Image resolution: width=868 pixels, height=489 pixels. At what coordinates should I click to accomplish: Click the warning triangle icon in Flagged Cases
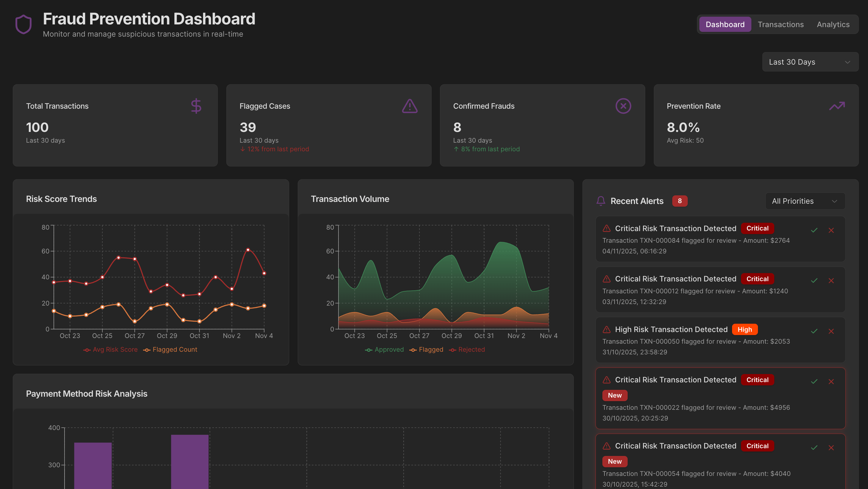pos(409,106)
